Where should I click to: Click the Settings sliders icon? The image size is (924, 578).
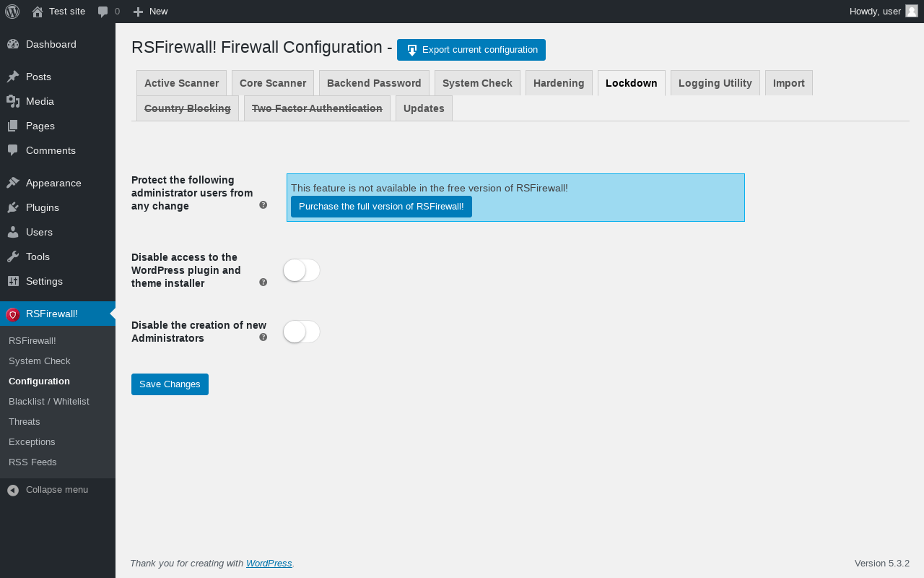click(x=13, y=281)
